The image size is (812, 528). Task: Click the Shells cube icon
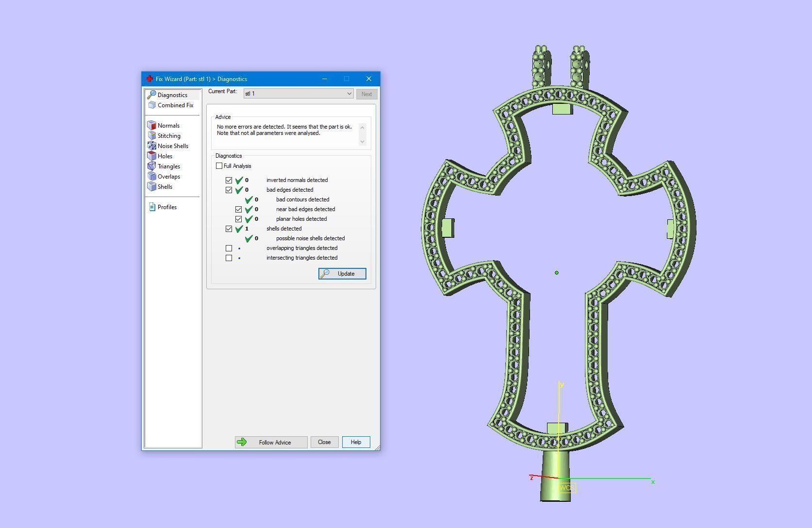click(x=151, y=186)
